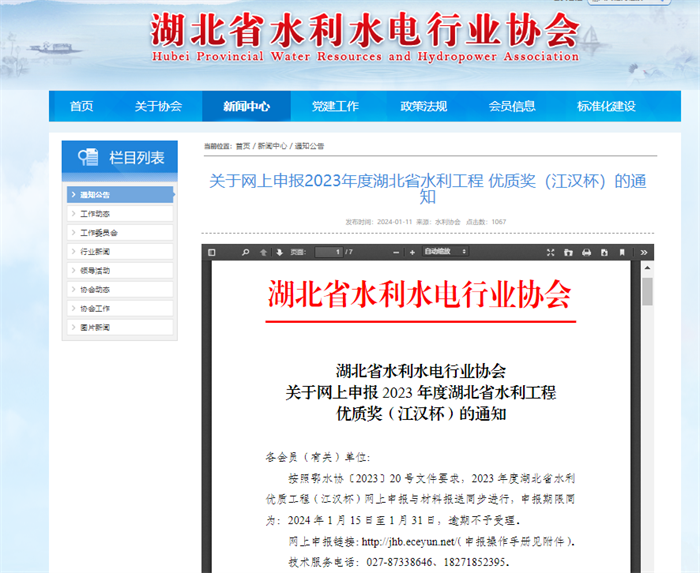Click the red PDF letterhead 湖北省水利水电行业协会
The height and width of the screenshot is (573, 700).
coord(420,295)
